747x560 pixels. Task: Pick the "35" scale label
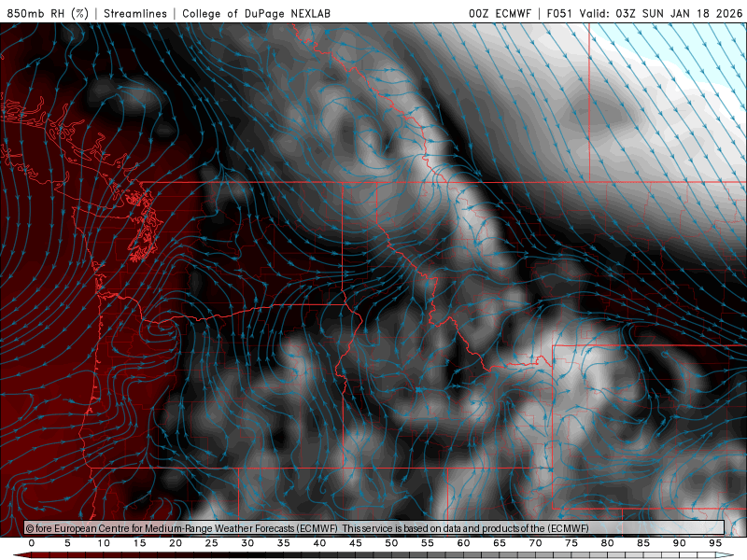[284, 543]
